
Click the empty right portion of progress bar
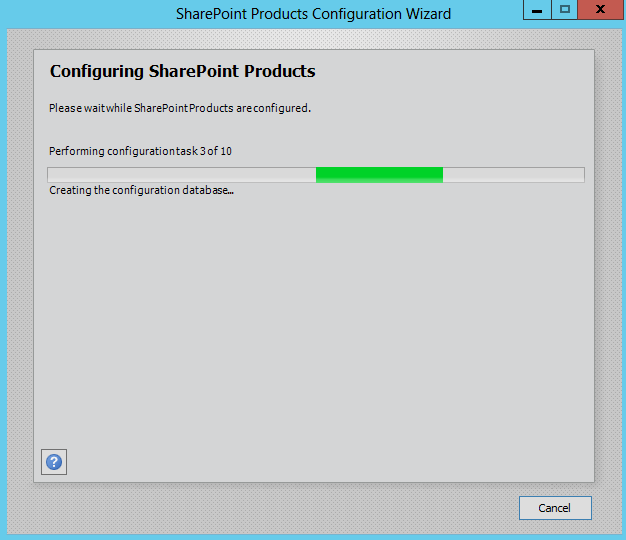[x=514, y=175]
